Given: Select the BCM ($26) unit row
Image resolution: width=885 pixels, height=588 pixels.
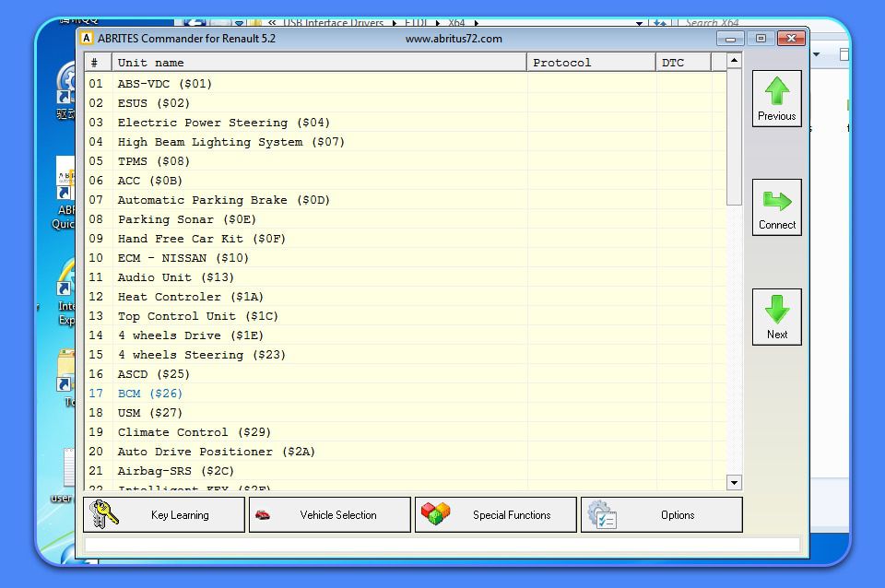Looking at the screenshot, I should coord(150,394).
